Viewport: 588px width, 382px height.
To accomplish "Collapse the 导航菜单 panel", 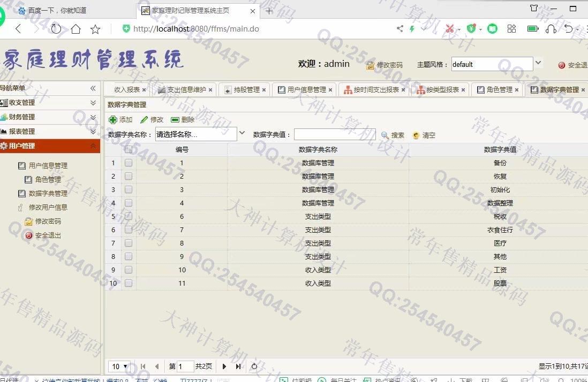I will 93,88.
